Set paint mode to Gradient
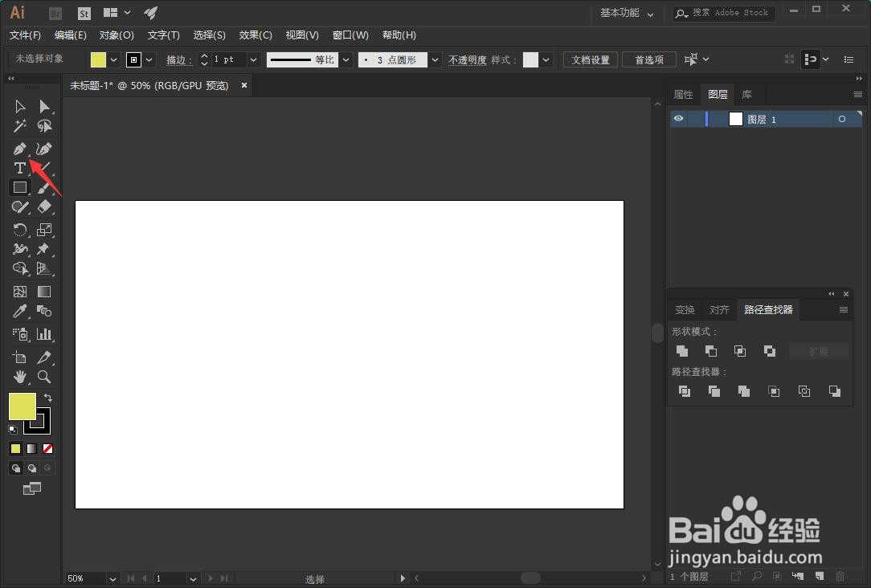 tap(31, 449)
